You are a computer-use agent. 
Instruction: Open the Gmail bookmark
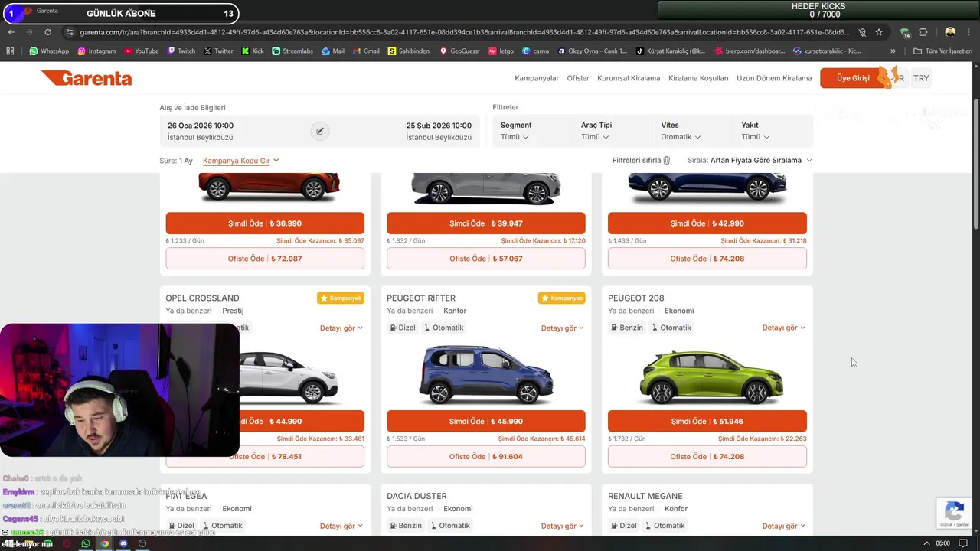pyautogui.click(x=365, y=51)
